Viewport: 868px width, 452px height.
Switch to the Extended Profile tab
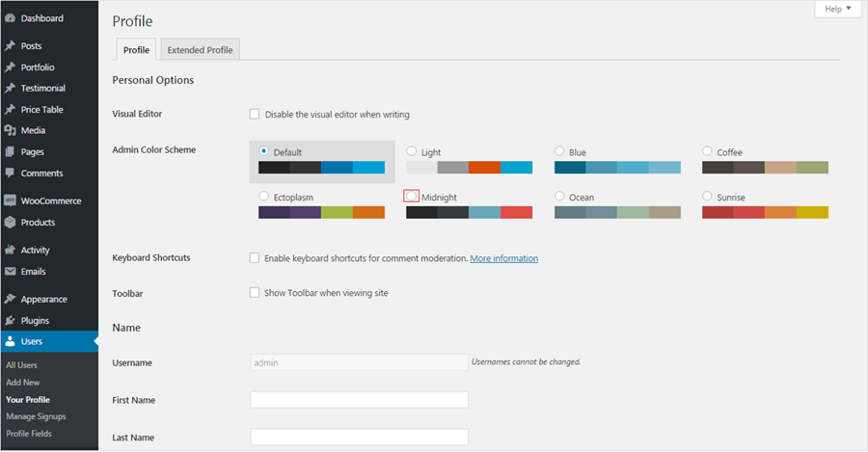click(200, 50)
